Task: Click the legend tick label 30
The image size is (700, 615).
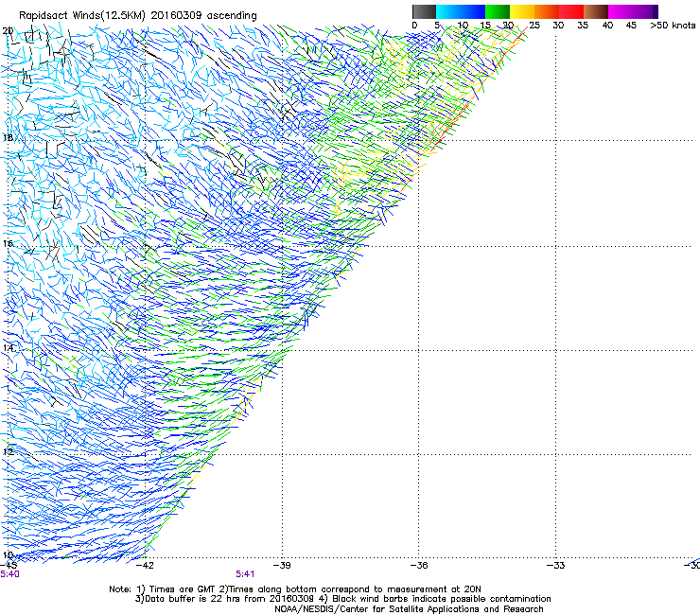Action: 558,26
